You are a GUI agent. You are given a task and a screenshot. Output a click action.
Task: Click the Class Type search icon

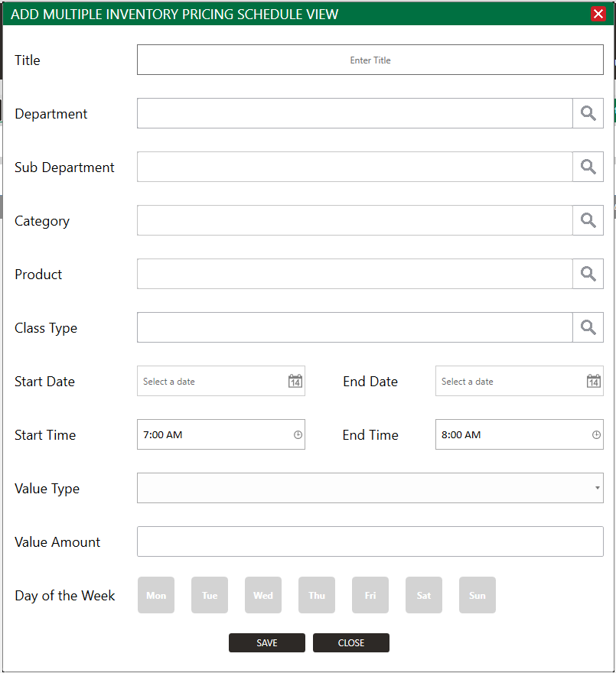click(x=588, y=327)
